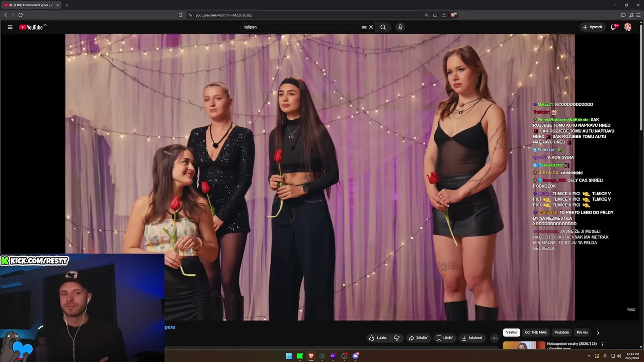The image size is (644, 362).
Task: Open the on-screen keyboard icon in search
Action: (x=364, y=27)
